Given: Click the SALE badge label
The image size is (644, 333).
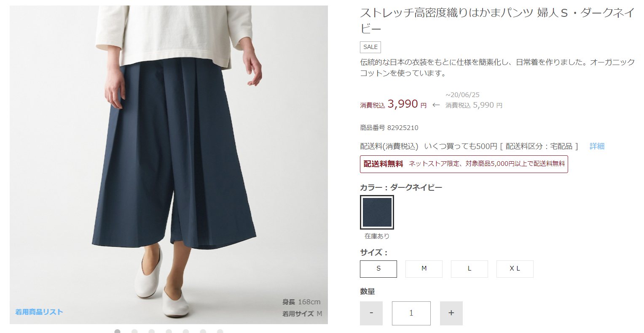Looking at the screenshot, I should (x=370, y=47).
